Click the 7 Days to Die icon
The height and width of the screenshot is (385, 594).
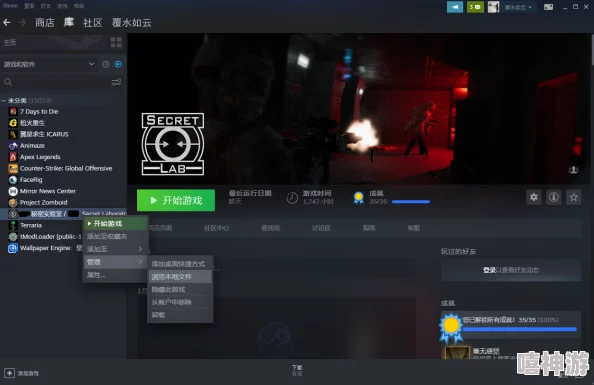point(13,111)
